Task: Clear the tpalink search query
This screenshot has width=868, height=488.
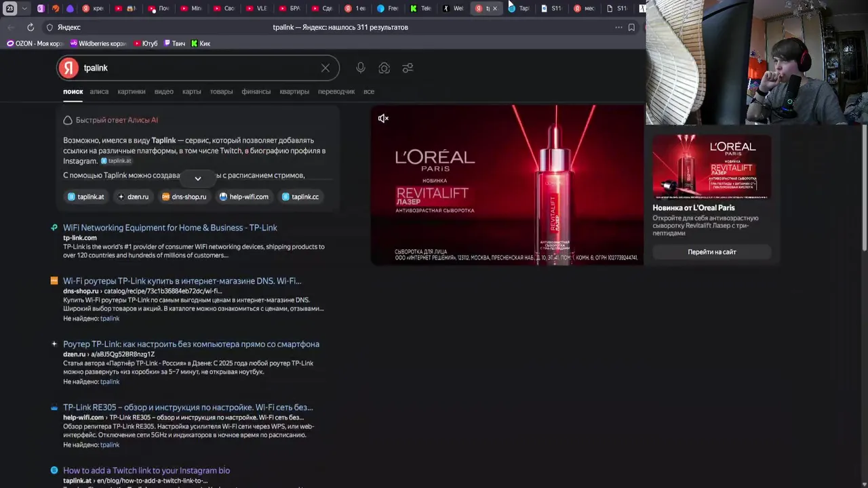Action: 325,68
